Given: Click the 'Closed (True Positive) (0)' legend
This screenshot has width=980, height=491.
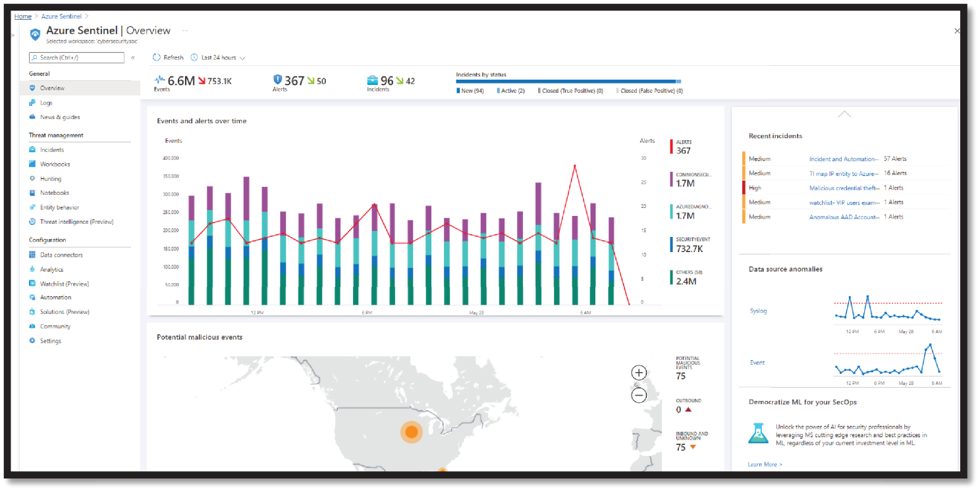Looking at the screenshot, I should [x=570, y=91].
